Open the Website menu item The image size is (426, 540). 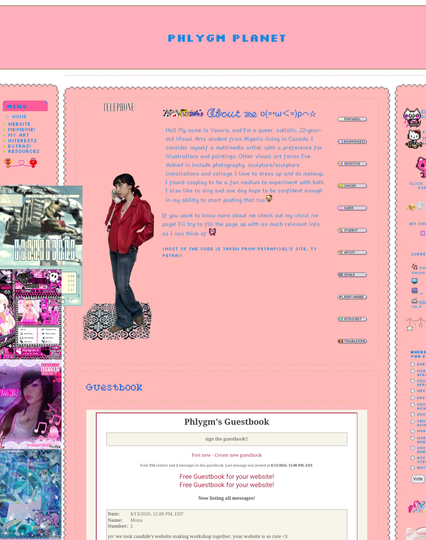(19, 124)
